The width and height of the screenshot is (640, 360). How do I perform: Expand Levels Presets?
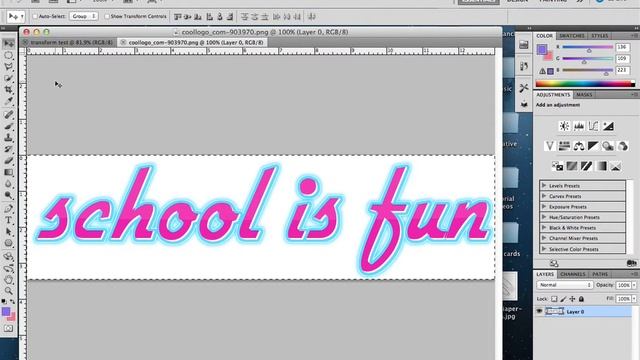[544, 185]
